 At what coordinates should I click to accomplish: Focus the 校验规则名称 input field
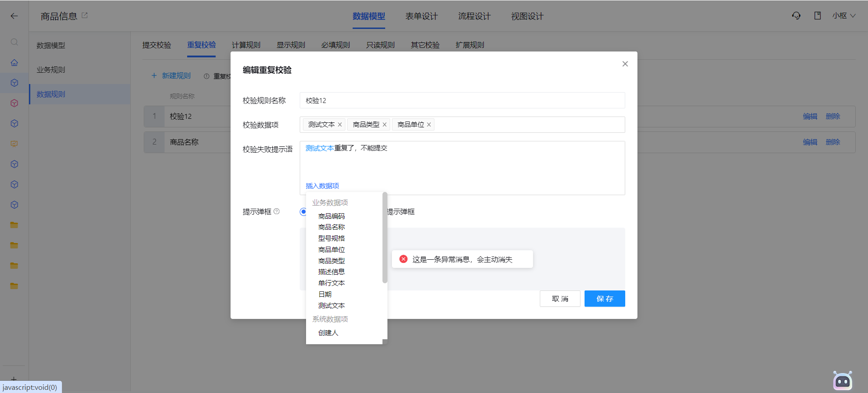pyautogui.click(x=462, y=100)
